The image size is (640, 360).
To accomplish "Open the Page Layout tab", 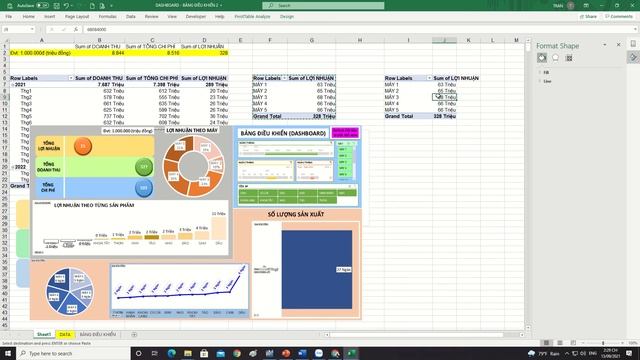I will point(77,17).
